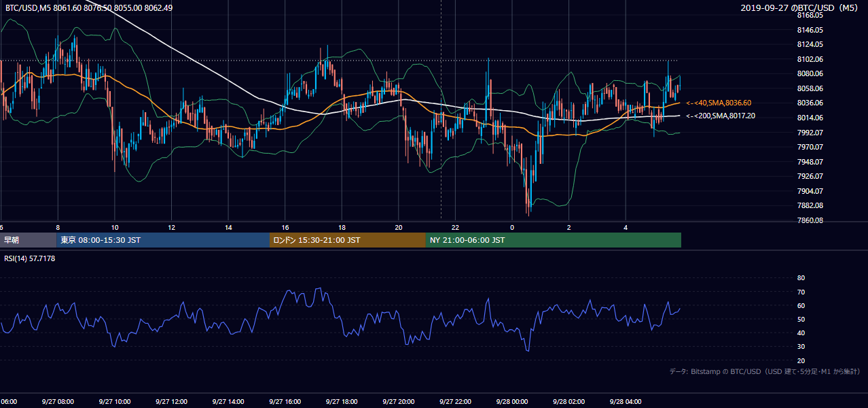Click the 9/27 14:00 bottom time label
The image size is (868, 408).
[228, 402]
